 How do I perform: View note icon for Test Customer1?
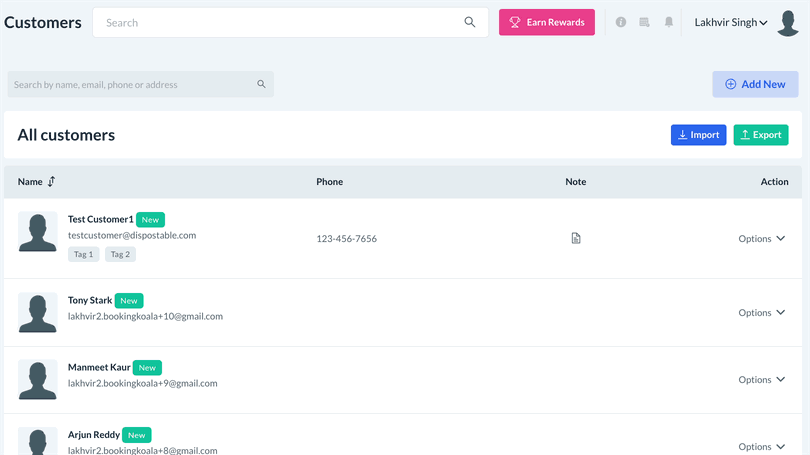(576, 238)
